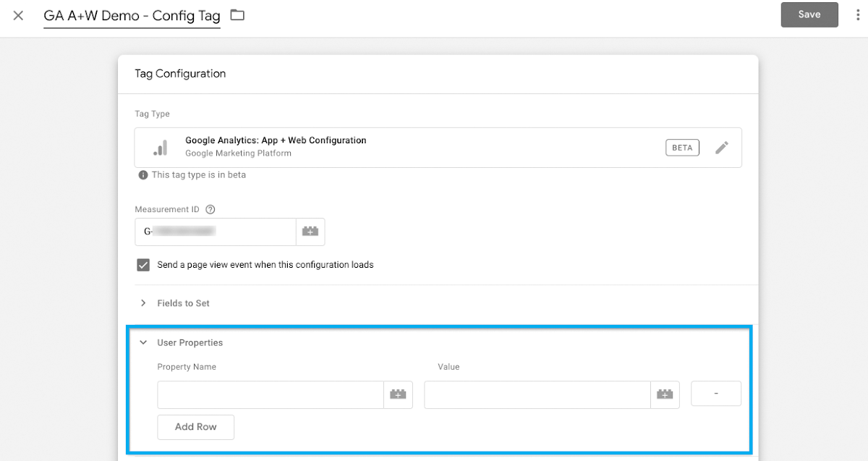
Task: Click the BETA badge
Action: 682,148
